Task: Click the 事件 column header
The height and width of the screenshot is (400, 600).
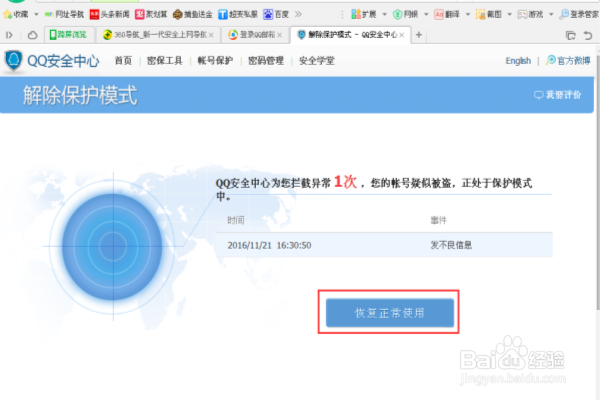Action: click(x=439, y=220)
